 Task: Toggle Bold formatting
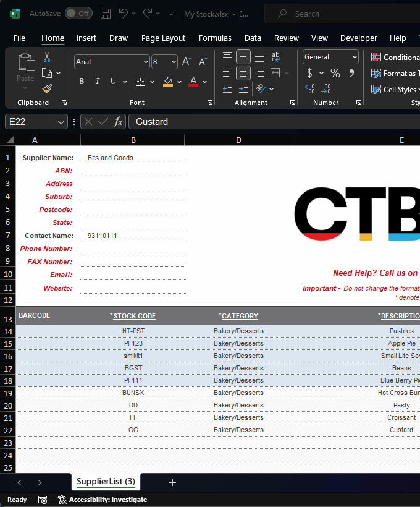click(x=82, y=81)
